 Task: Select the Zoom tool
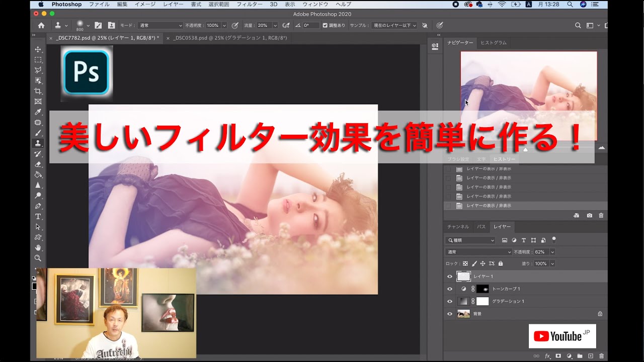[x=38, y=258]
